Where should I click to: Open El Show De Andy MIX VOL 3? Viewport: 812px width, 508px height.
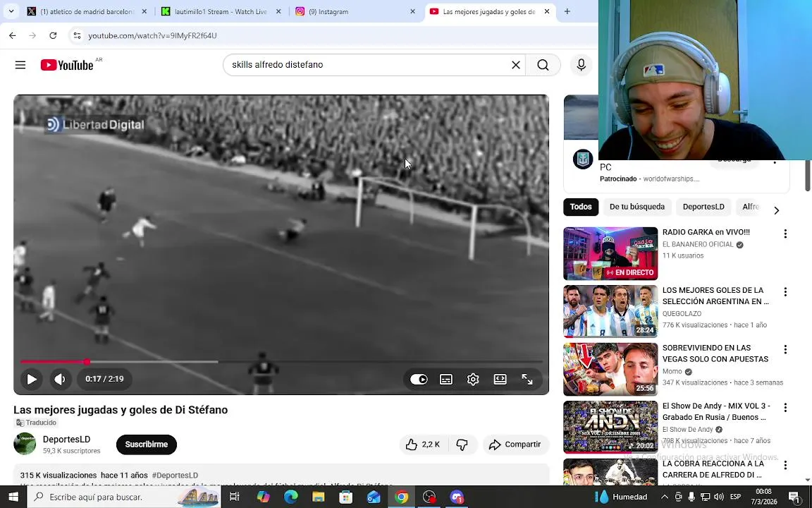(610, 427)
